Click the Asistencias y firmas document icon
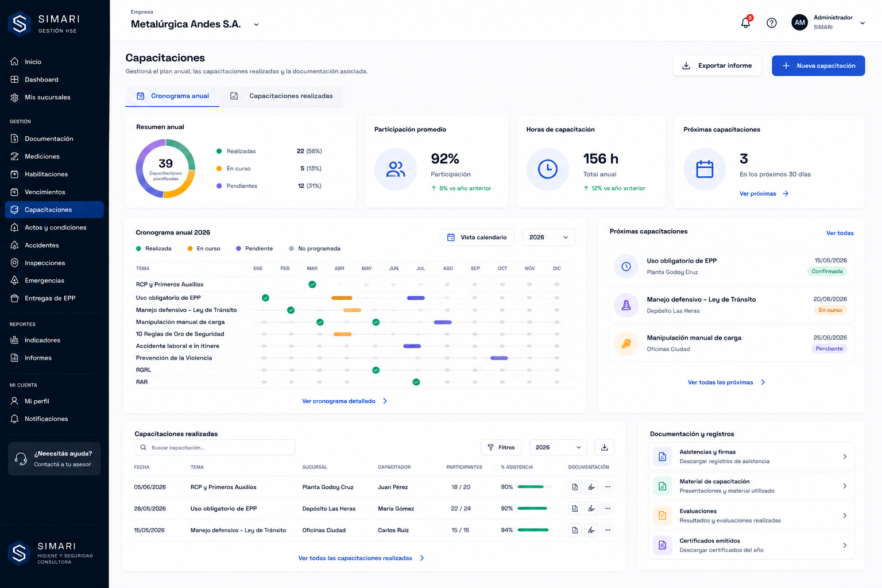 [x=662, y=457]
